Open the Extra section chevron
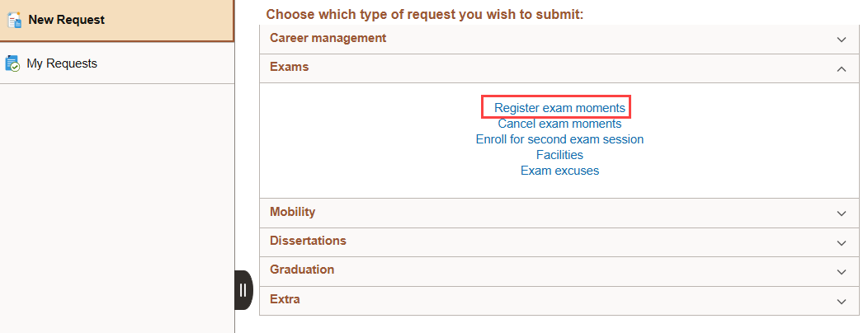 pos(841,301)
